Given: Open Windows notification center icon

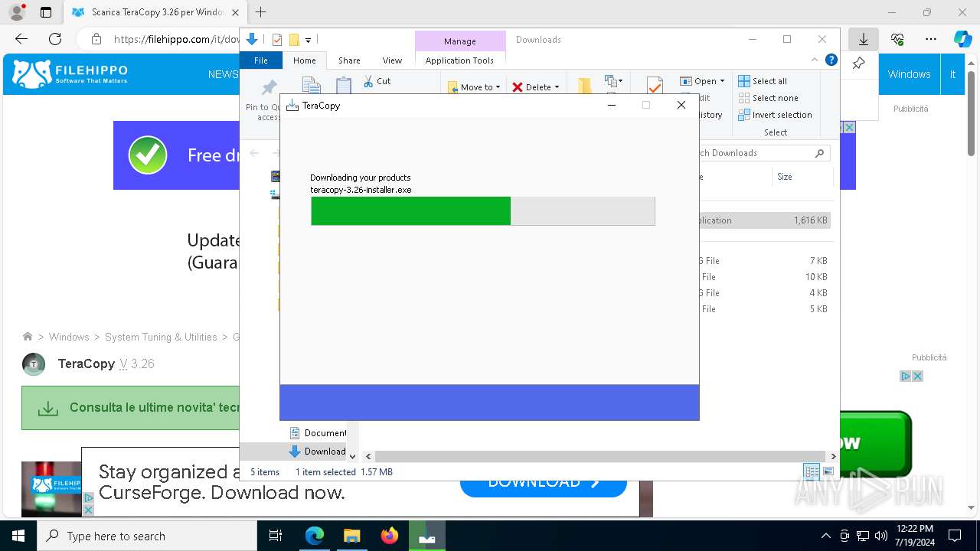Looking at the screenshot, I should click(x=955, y=536).
